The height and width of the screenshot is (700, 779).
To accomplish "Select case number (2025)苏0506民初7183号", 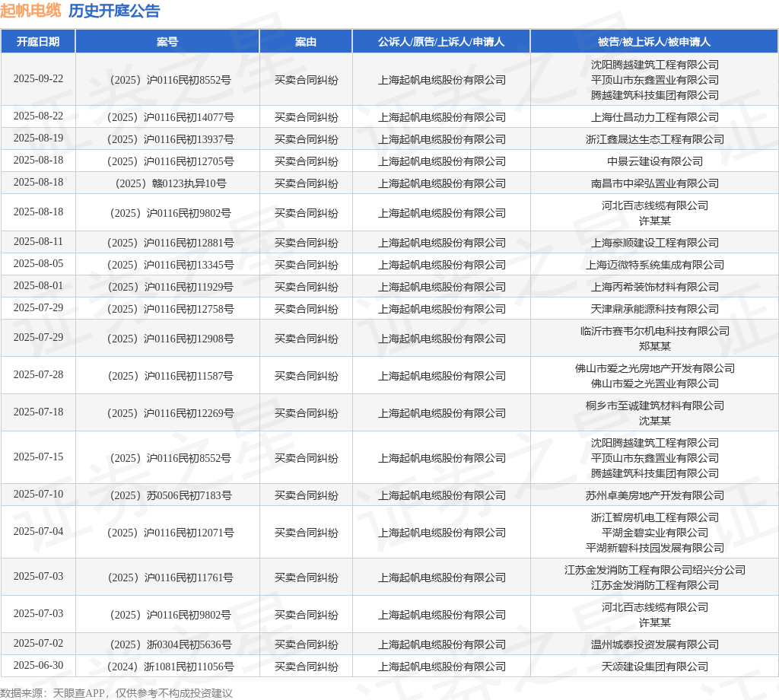I will 167,495.
